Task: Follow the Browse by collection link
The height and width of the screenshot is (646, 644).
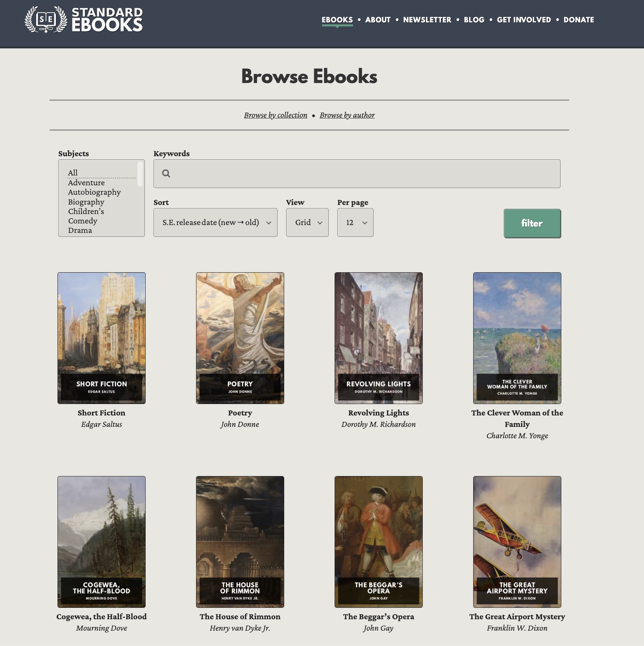Action: (276, 115)
